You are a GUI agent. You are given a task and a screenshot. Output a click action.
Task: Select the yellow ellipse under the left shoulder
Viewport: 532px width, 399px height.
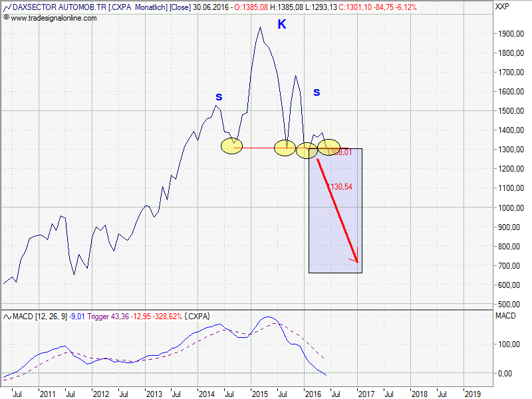tap(231, 146)
